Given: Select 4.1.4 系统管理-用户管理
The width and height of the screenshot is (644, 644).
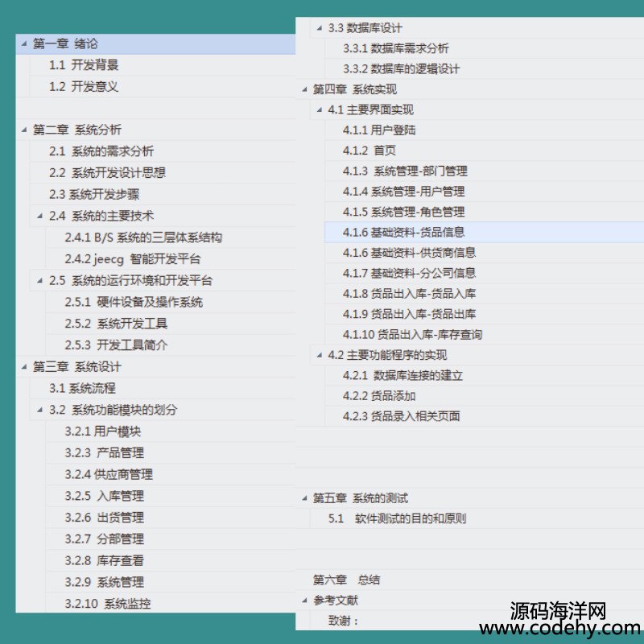Looking at the screenshot, I should (x=404, y=192).
